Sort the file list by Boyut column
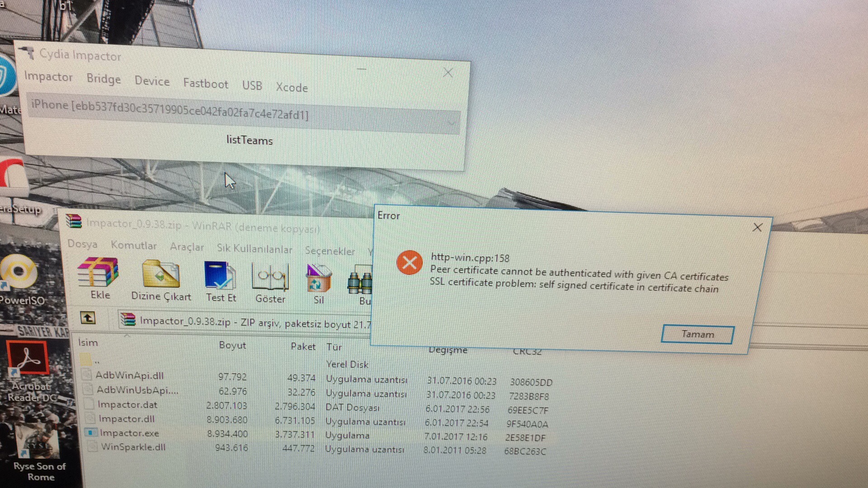The width and height of the screenshot is (868, 488). click(232, 345)
